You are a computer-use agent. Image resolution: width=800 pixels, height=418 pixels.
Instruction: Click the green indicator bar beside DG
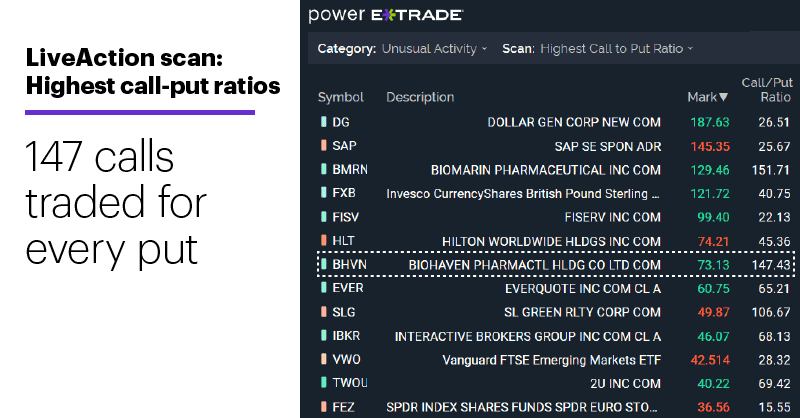323,121
